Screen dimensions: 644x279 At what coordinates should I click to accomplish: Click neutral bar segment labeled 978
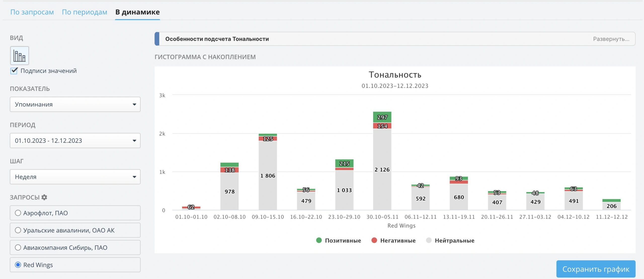point(229,191)
